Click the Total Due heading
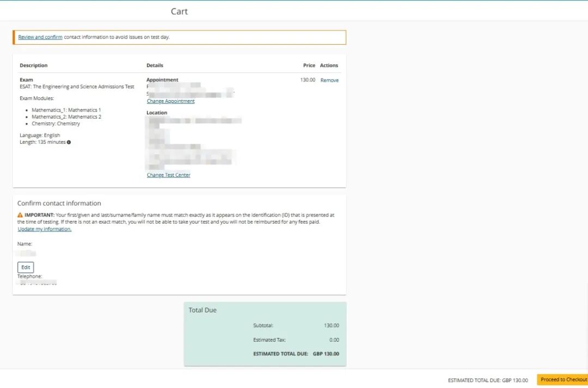 [203, 310]
